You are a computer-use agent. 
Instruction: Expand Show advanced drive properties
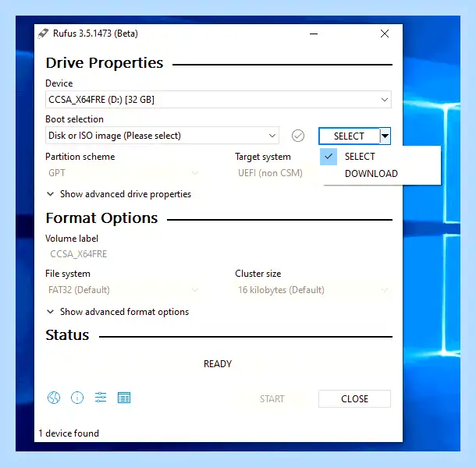click(119, 194)
